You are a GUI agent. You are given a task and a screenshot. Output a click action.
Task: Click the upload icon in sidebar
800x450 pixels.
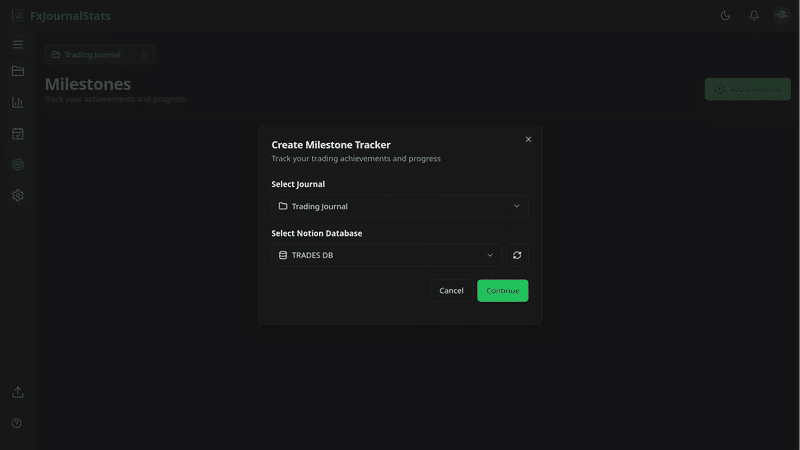(x=18, y=392)
